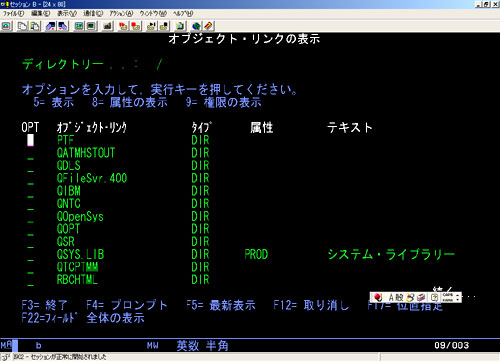Click the OPT field beside QIBM
The width and height of the screenshot is (500, 363).
tap(30, 191)
